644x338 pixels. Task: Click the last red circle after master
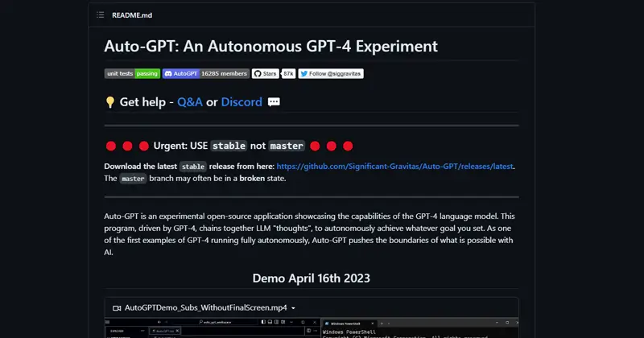348,146
